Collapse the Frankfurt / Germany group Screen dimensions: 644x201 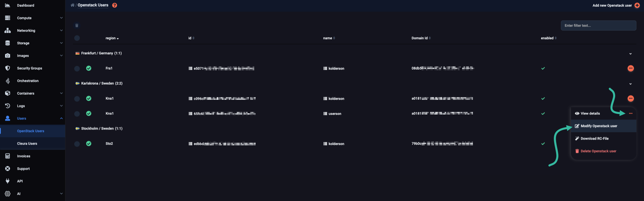(631, 54)
